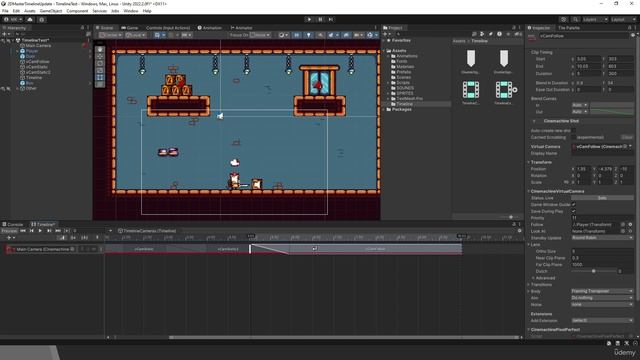Collapse the Transform section in Inspector
Image resolution: width=640 pixels, height=360 pixels.
click(x=529, y=162)
